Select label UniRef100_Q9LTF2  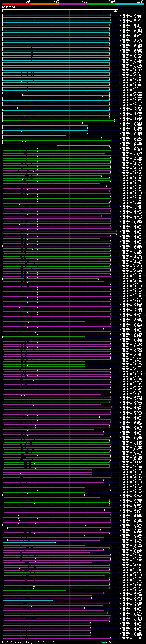click(x=131, y=47)
